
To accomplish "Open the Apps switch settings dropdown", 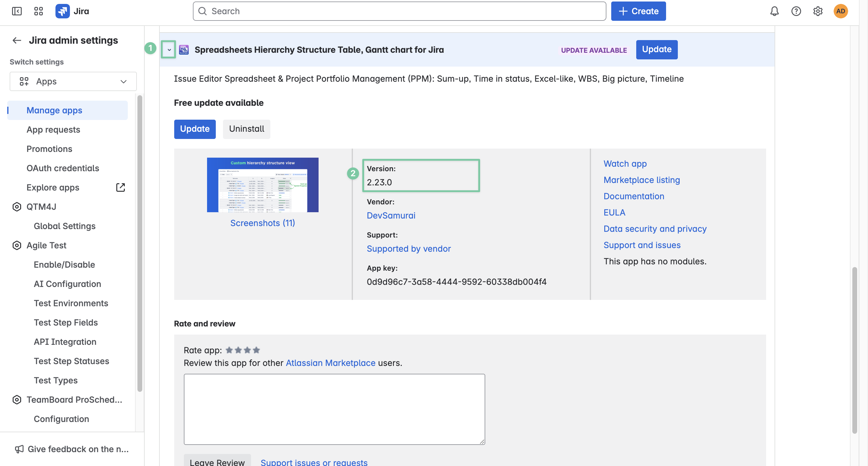I will pos(73,81).
